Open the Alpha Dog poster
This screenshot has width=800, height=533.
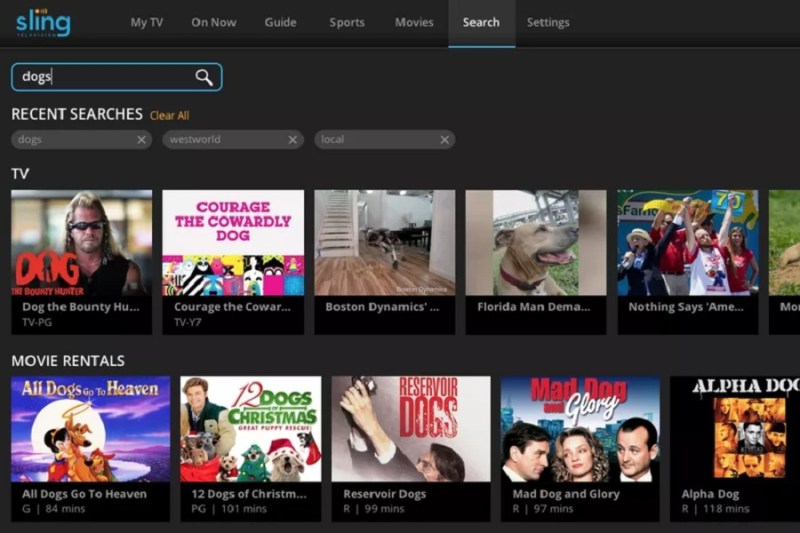click(x=735, y=429)
